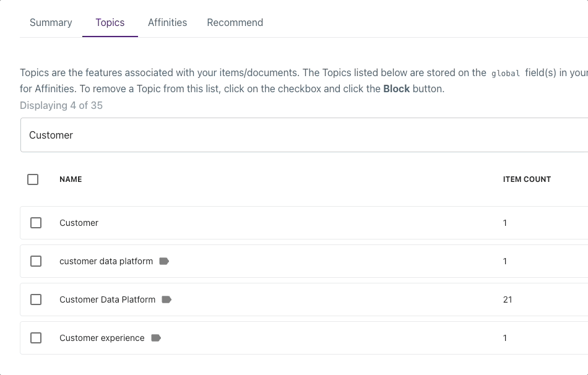588x375 pixels.
Task: Click the item count 1 in Customer experience row
Action: 504,338
